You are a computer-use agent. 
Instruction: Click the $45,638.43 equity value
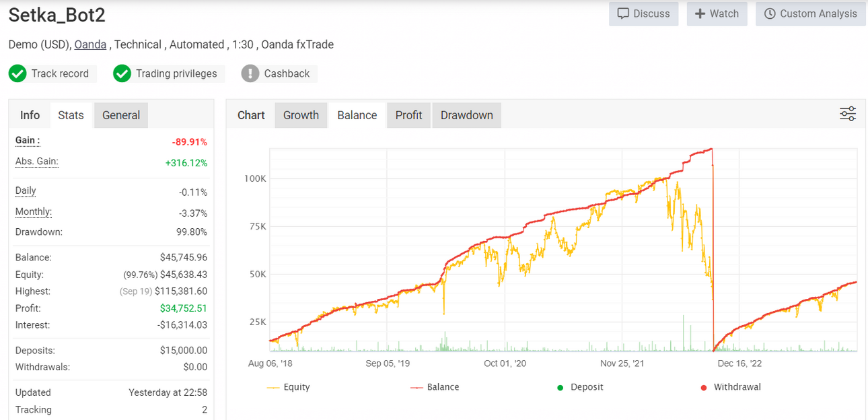point(184,275)
